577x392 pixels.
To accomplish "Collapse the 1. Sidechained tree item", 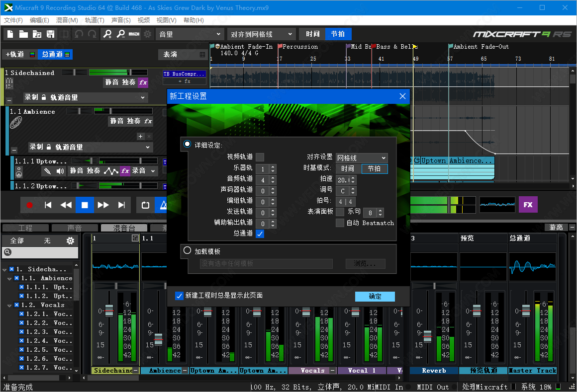I will tap(4, 270).
